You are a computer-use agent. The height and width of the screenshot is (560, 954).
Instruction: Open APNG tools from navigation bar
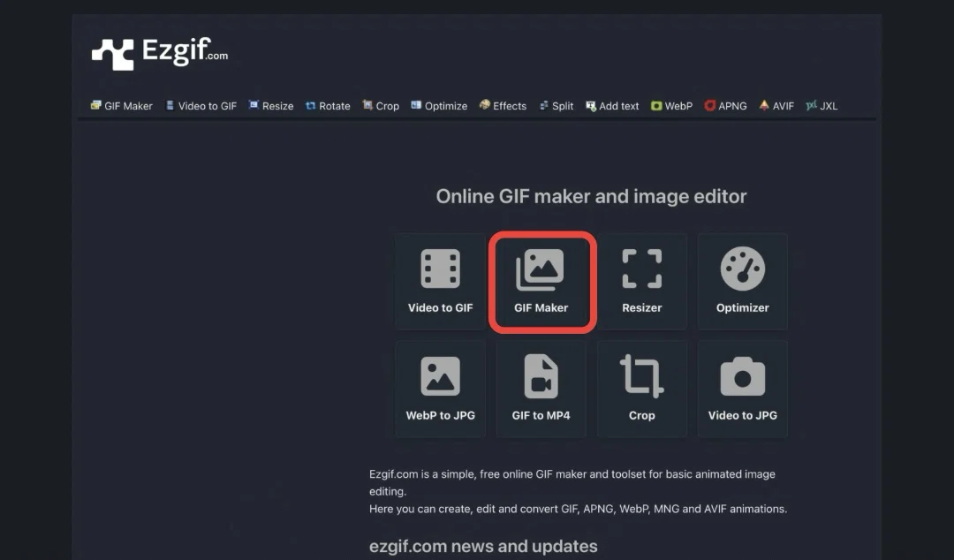pos(725,105)
